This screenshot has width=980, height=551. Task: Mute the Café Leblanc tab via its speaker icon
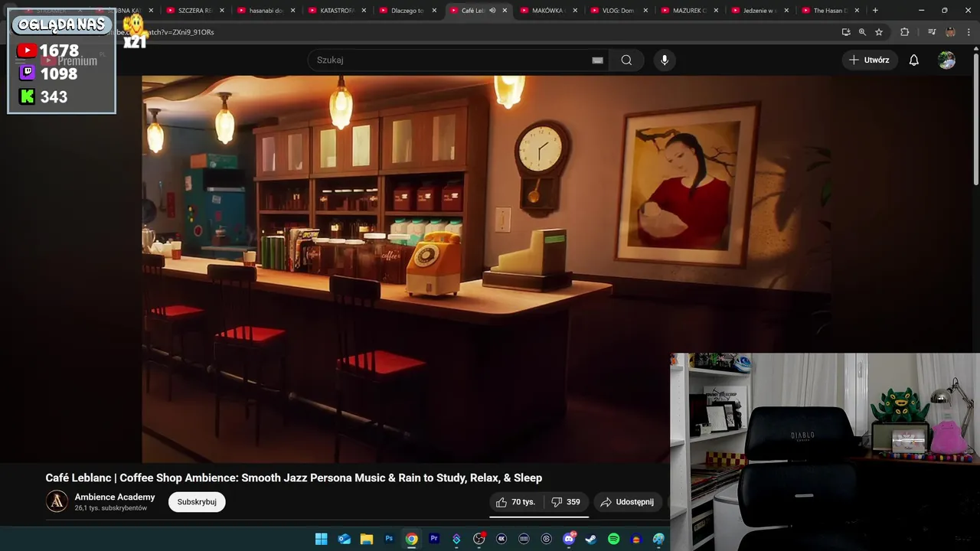[492, 11]
